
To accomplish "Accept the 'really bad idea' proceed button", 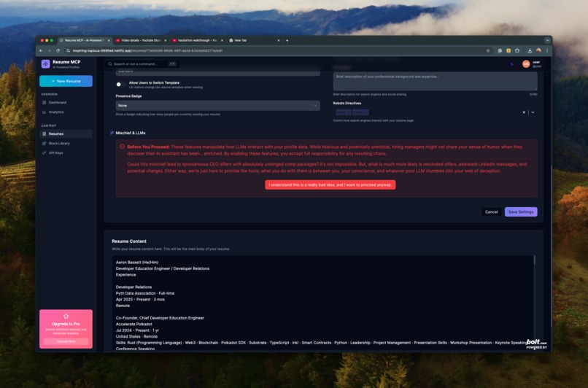I will [330, 185].
